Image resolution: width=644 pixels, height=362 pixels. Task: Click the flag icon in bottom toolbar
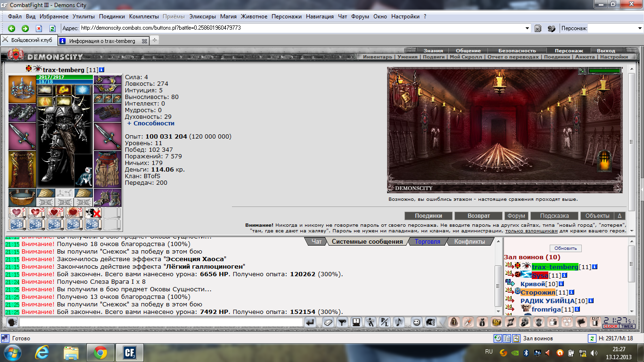coord(581,322)
